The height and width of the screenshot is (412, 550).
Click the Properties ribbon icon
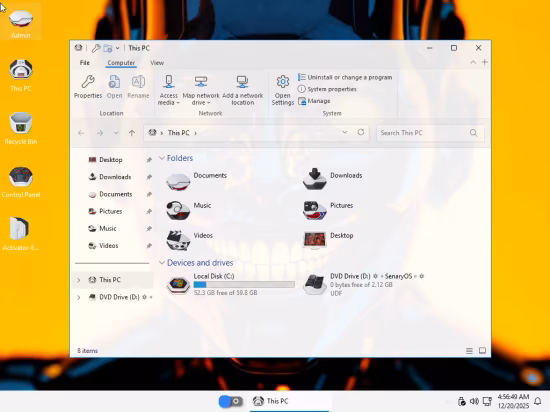tap(88, 82)
